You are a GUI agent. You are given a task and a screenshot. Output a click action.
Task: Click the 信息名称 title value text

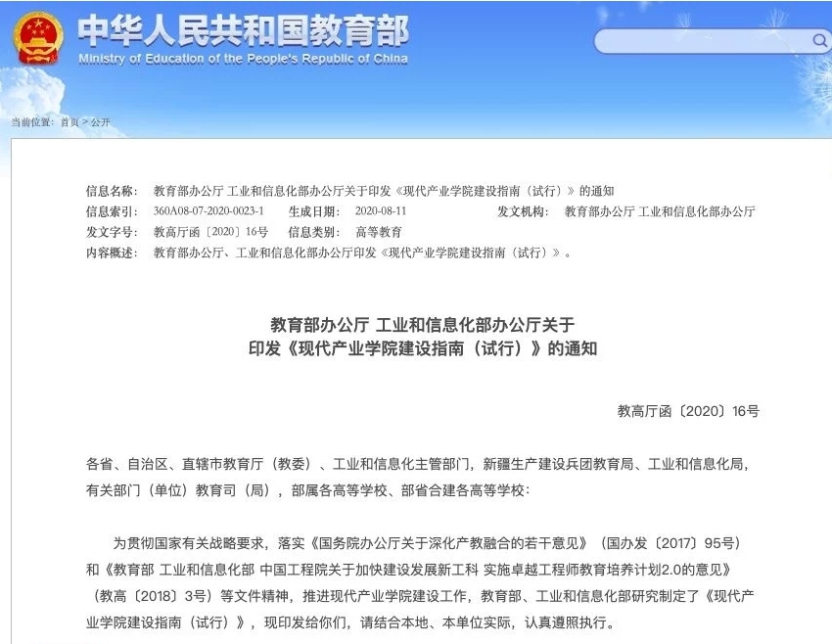click(384, 191)
